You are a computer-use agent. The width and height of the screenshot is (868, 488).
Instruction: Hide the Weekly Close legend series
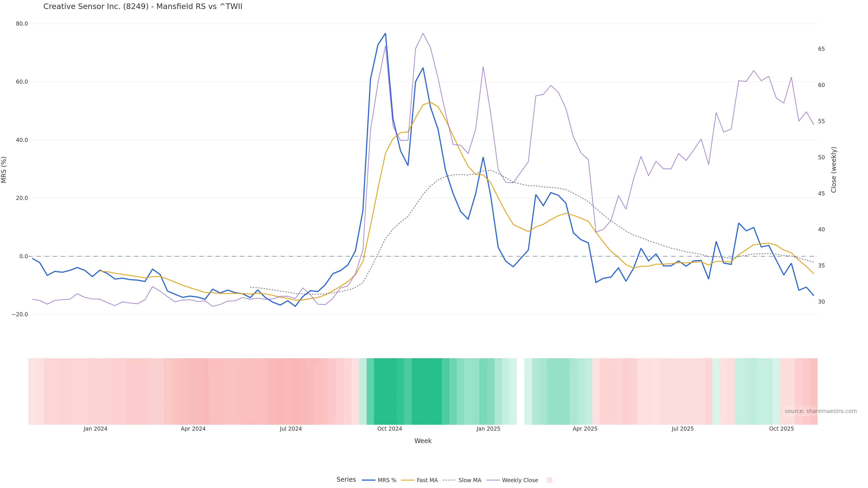520,480
